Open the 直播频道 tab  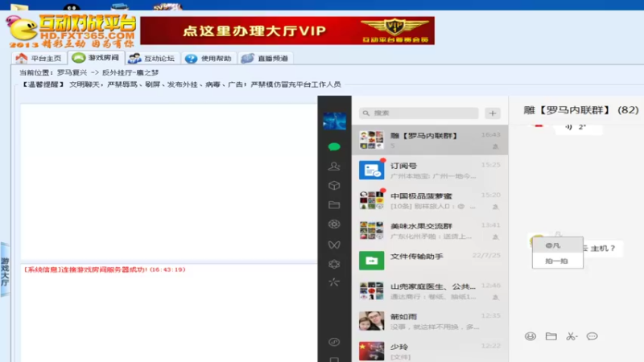[265, 58]
